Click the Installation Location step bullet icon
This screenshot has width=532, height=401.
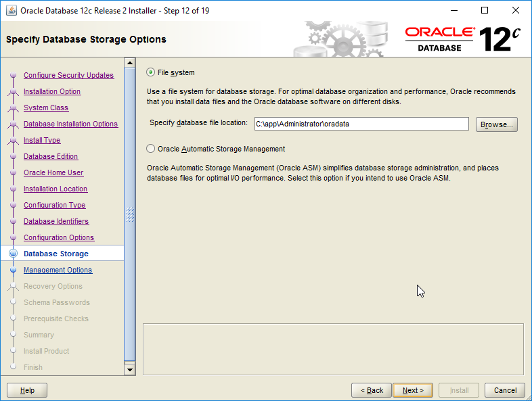(14, 189)
